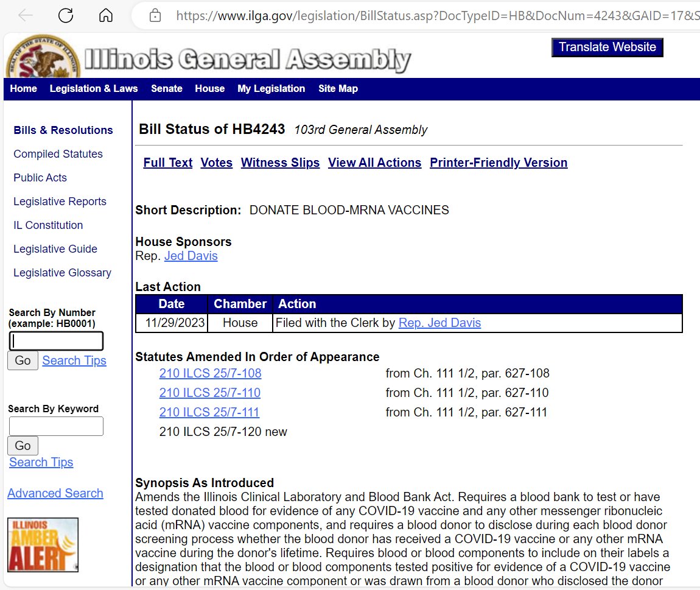The image size is (700, 590).
Task: Open Legislation & Laws menu
Action: pyautogui.click(x=94, y=88)
